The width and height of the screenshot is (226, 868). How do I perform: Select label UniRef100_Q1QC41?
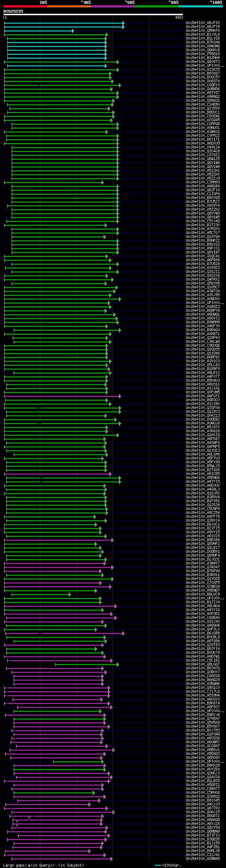coord(203,256)
